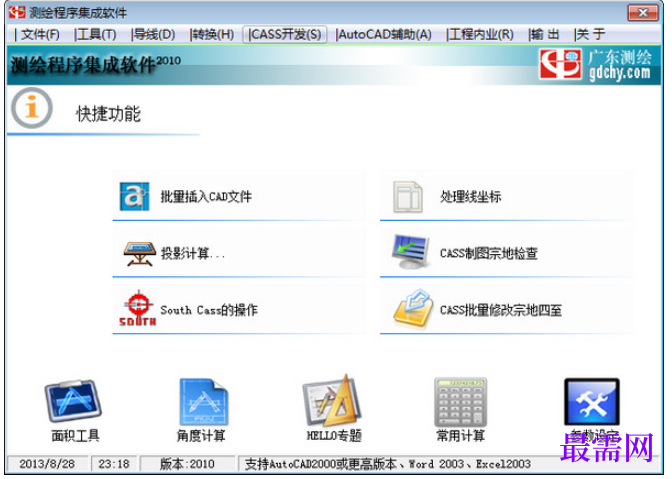Open CASS制图宗地检查 shortcut text
The width and height of the screenshot is (672, 479).
point(489,253)
